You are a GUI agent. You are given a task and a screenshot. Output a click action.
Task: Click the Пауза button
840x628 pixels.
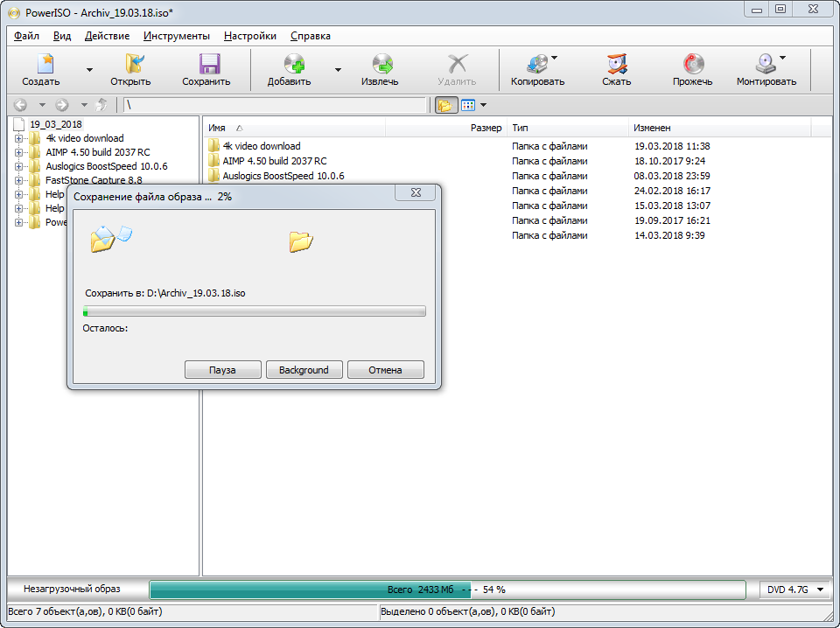click(x=223, y=369)
